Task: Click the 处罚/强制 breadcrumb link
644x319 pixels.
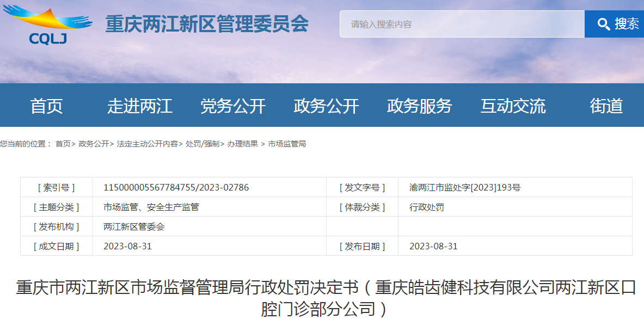Action: pyautogui.click(x=202, y=144)
